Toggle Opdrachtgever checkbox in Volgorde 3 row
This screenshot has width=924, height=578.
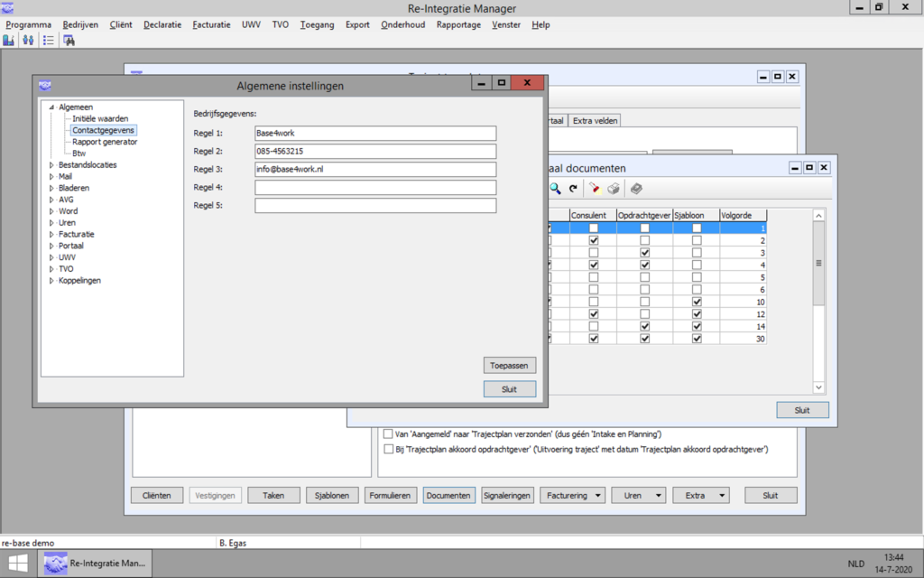(644, 253)
